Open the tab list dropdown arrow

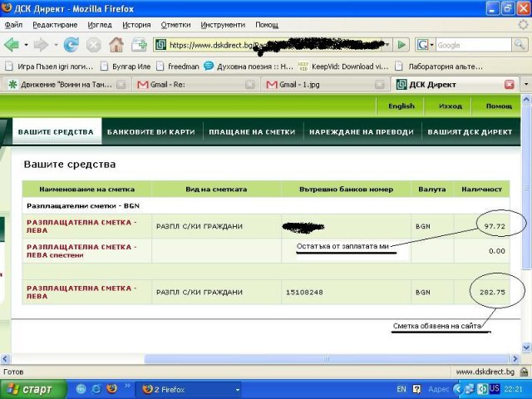click(526, 84)
